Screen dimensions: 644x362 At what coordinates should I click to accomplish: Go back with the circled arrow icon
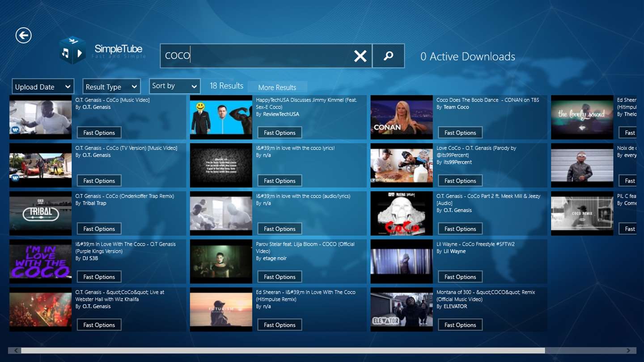tap(24, 35)
